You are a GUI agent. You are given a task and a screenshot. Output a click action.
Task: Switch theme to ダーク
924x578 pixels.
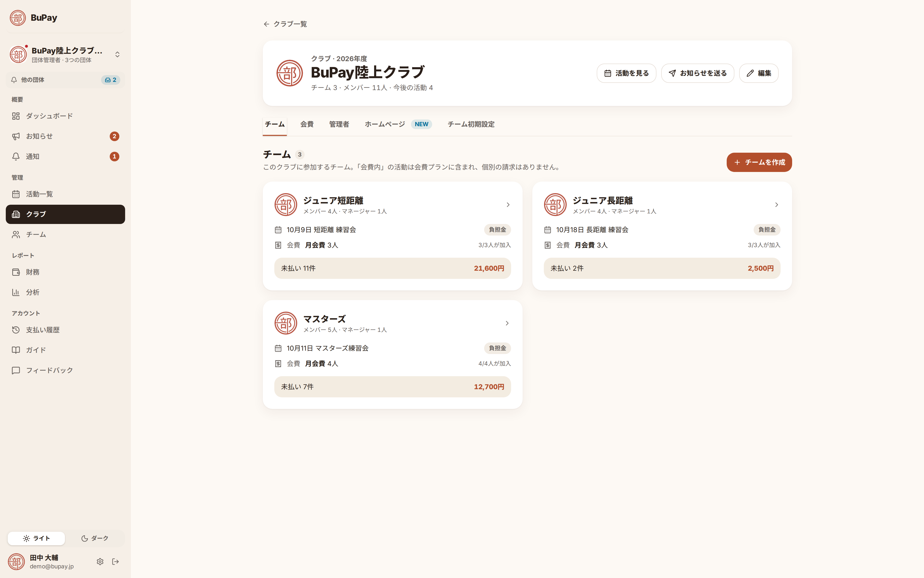(x=95, y=538)
